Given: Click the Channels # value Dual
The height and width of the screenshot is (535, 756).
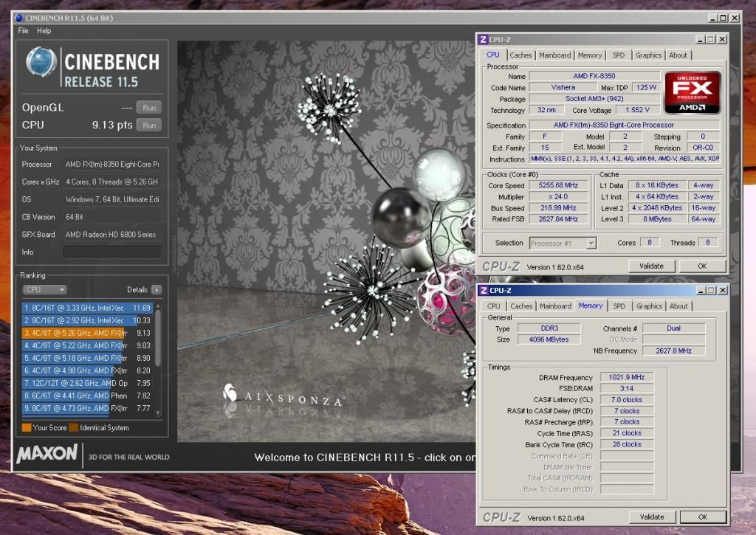Looking at the screenshot, I should tap(673, 328).
